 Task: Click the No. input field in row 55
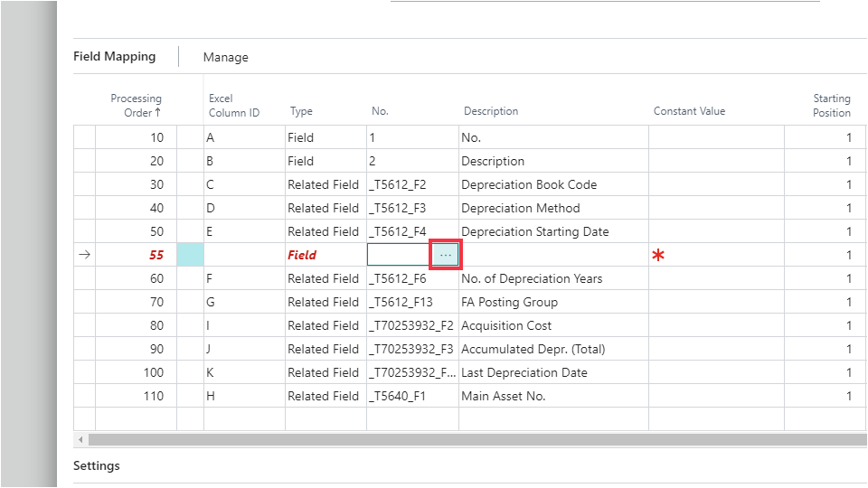(399, 255)
